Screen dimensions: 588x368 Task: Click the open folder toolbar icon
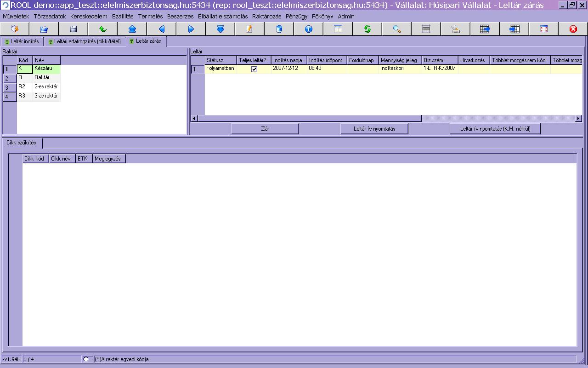click(44, 29)
